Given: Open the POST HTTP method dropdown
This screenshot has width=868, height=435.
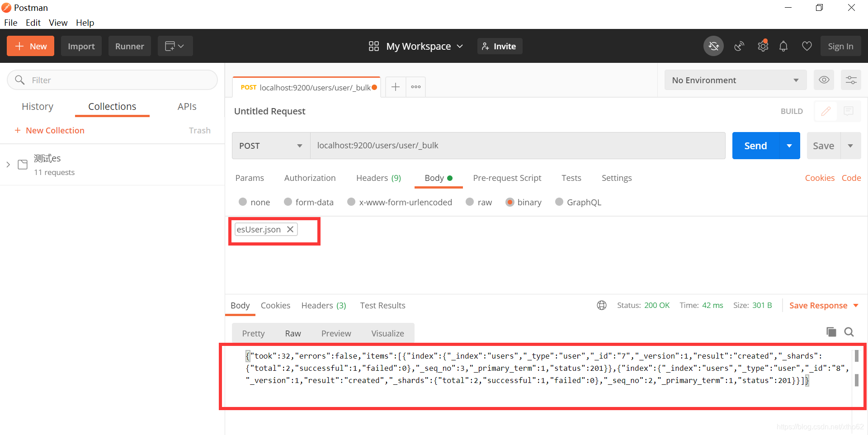Looking at the screenshot, I should coord(271,146).
